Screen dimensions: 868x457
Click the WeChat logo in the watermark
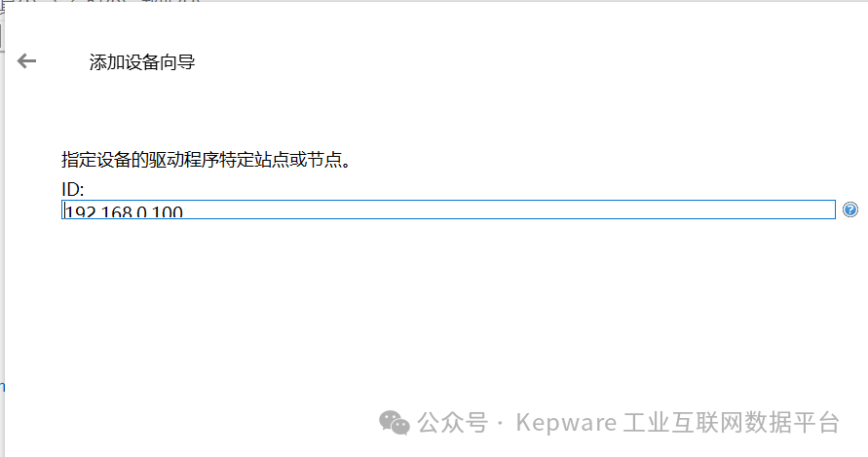[395, 423]
